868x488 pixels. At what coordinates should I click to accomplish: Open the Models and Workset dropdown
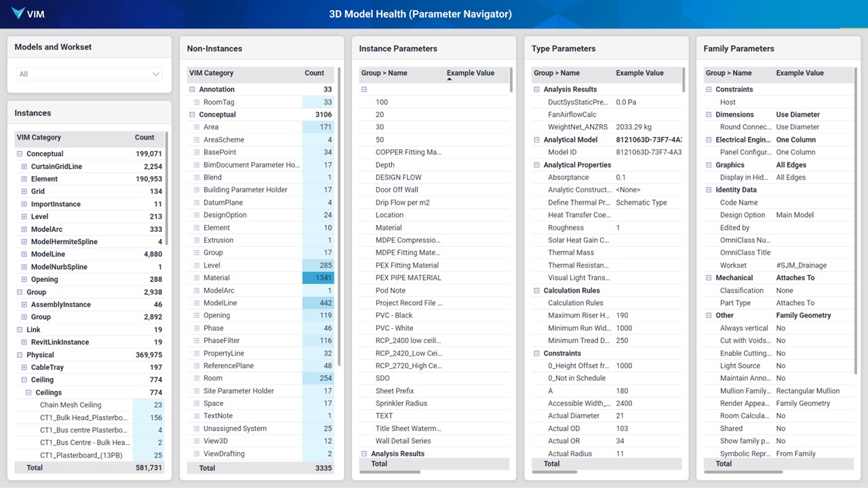click(90, 75)
